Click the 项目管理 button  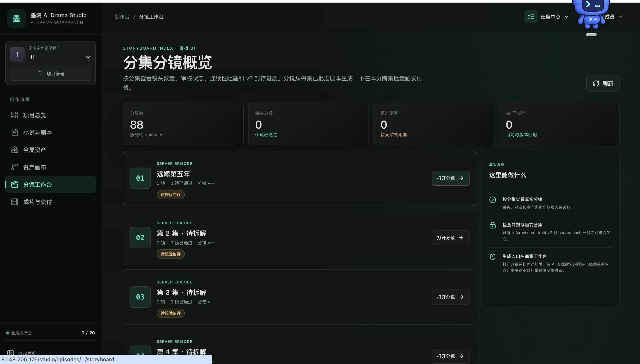[x=51, y=73]
